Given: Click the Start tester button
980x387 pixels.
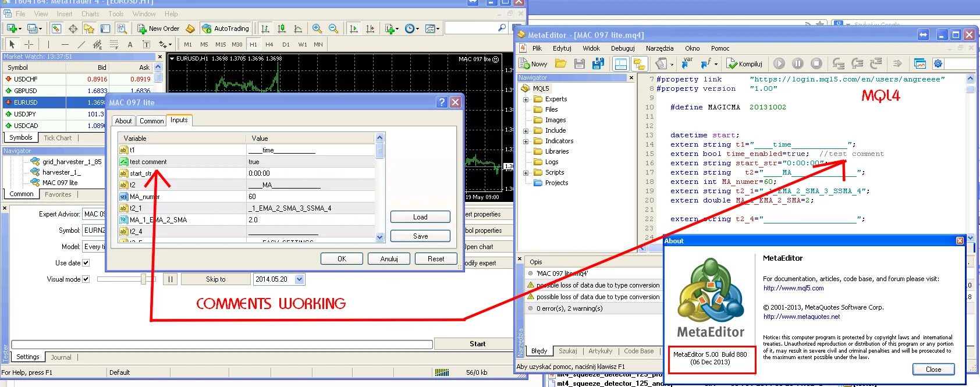Looking at the screenshot, I should (x=477, y=344).
